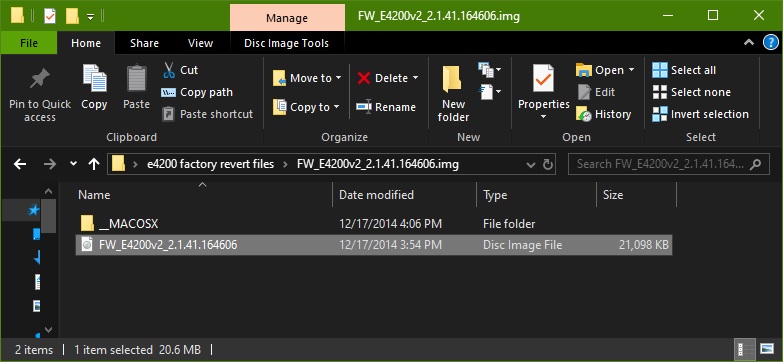The image size is (783, 362).
Task: Click New folder quick access icon
Action: coord(72,16)
